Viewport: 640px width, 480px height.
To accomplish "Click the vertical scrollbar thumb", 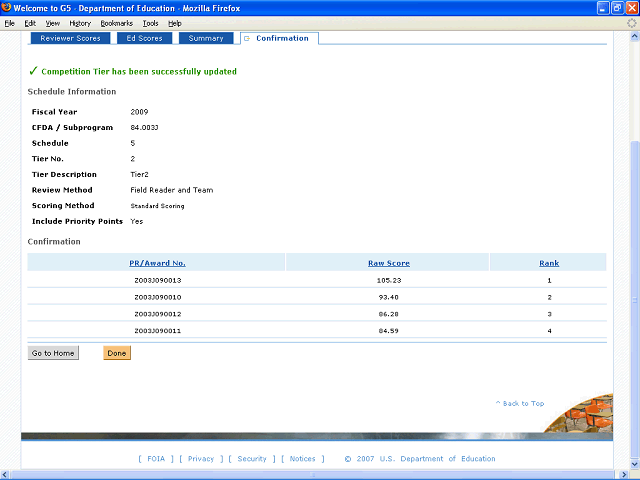I will coord(634,300).
